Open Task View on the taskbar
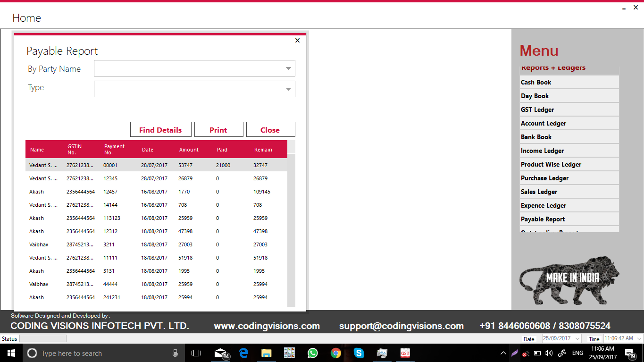The image size is (644, 362). click(x=196, y=353)
